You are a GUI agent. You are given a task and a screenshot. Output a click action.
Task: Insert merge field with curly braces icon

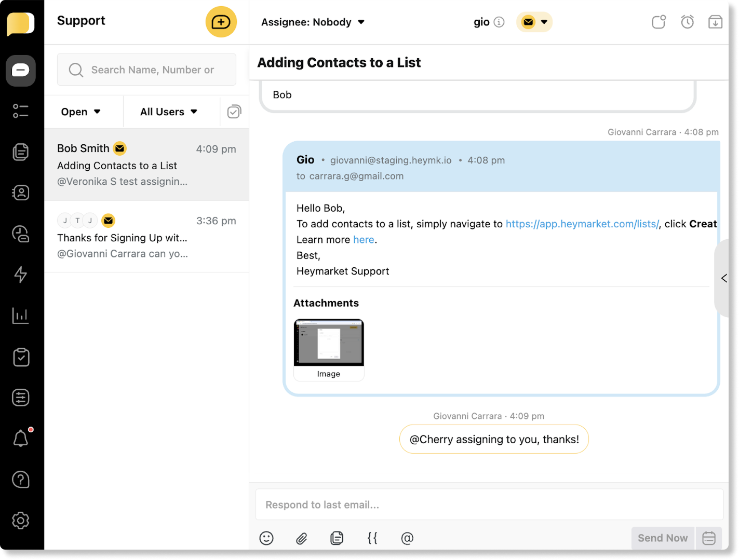click(372, 538)
